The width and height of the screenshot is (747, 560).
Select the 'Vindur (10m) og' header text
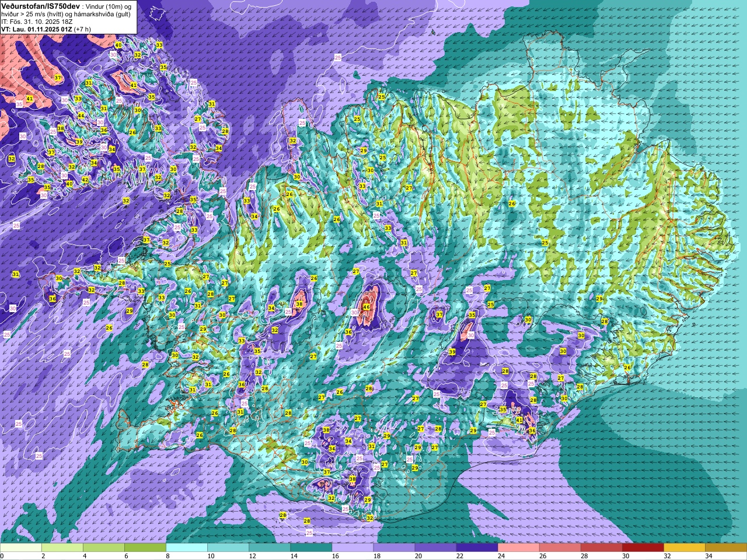pyautogui.click(x=109, y=6)
